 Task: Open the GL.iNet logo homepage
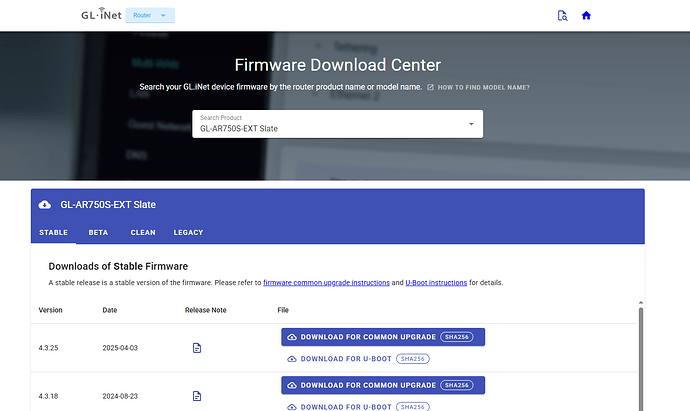tap(101, 15)
